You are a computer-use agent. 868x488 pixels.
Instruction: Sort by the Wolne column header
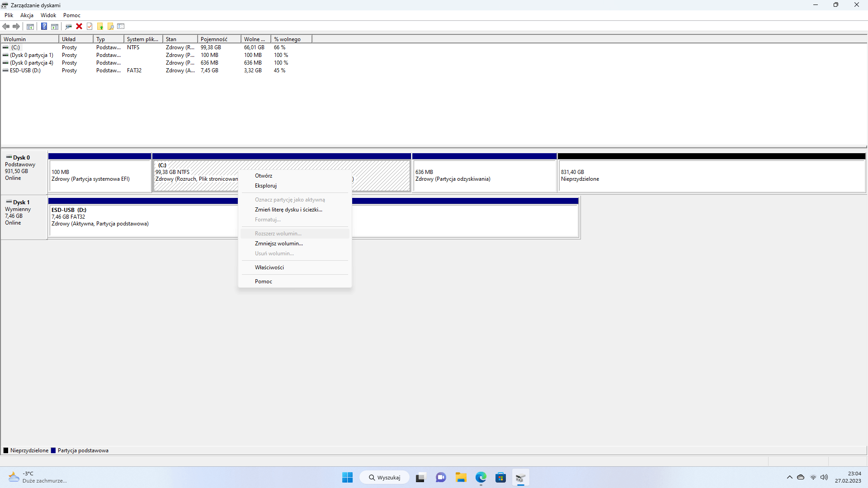[256, 39]
